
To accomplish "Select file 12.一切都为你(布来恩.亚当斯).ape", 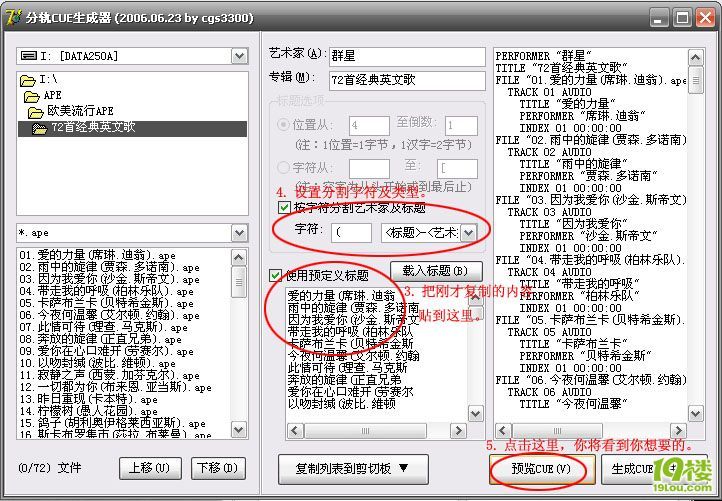I will [x=115, y=387].
